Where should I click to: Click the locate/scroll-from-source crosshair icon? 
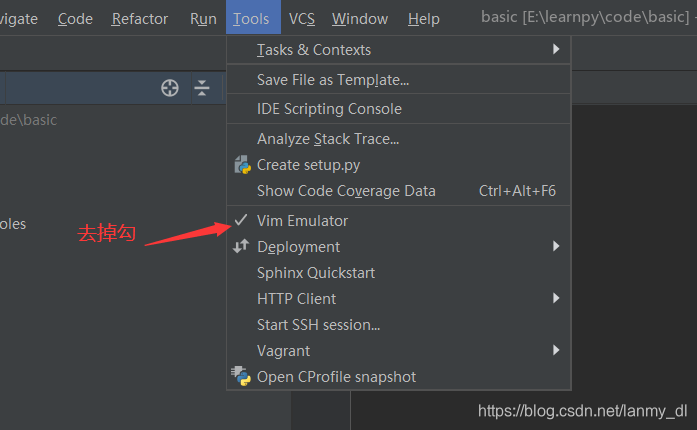tap(170, 88)
